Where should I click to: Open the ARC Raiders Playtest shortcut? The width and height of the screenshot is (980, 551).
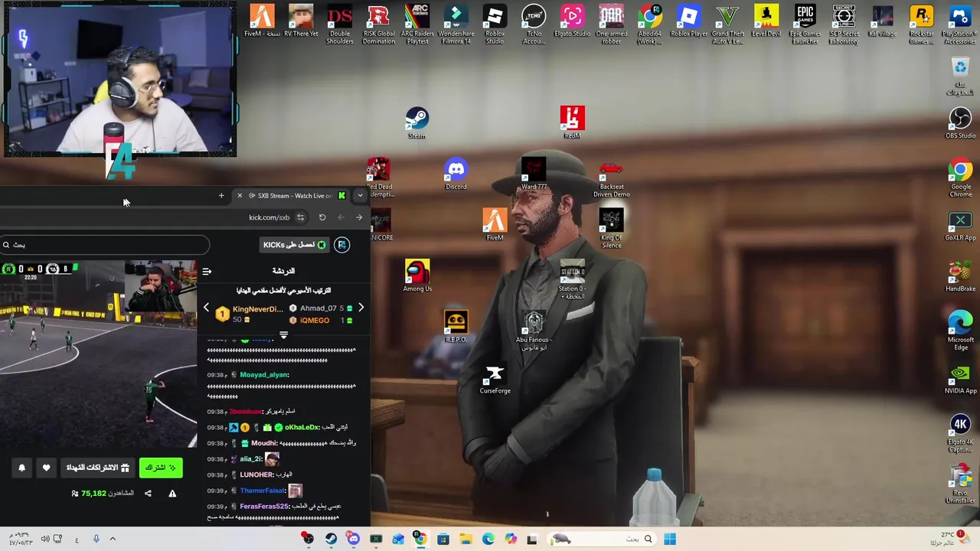pyautogui.click(x=417, y=24)
